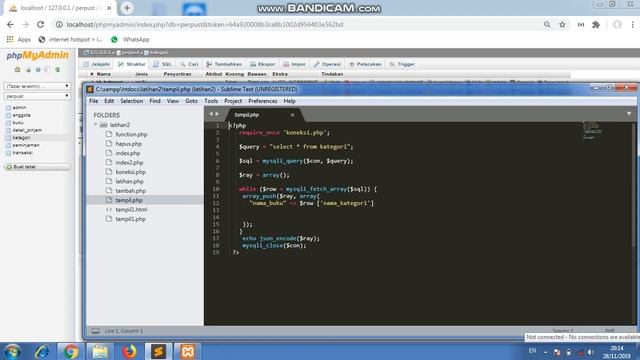Bookmark this page with star icon

pyautogui.click(x=562, y=24)
